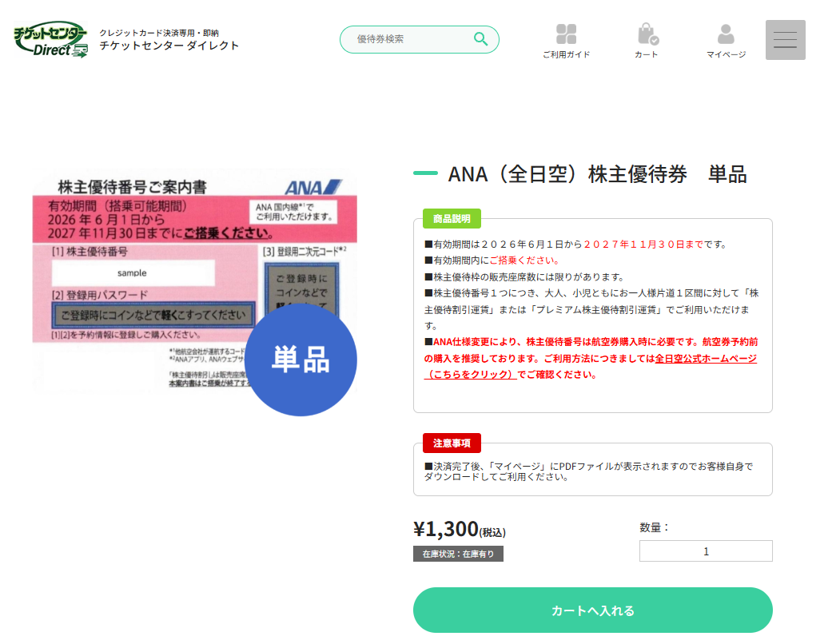The width and height of the screenshot is (828, 644).
Task: Open the hamburger menu button
Action: tap(785, 40)
